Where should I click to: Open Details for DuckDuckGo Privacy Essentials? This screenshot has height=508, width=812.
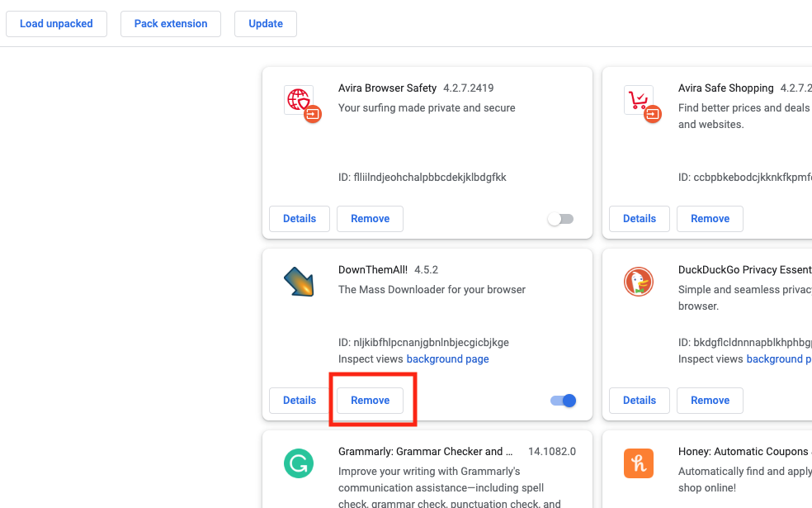[x=640, y=401]
